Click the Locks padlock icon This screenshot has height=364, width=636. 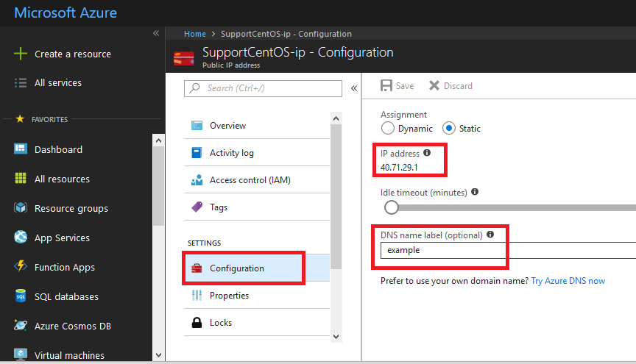click(197, 323)
